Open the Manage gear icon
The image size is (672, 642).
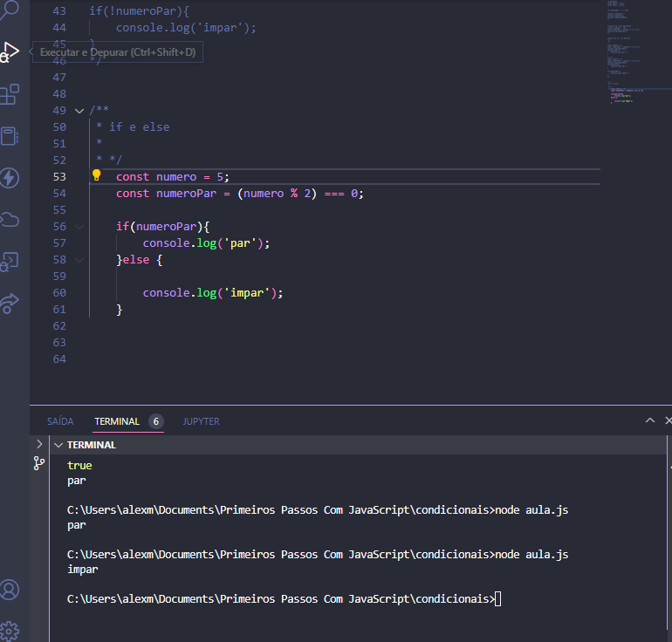point(10,632)
